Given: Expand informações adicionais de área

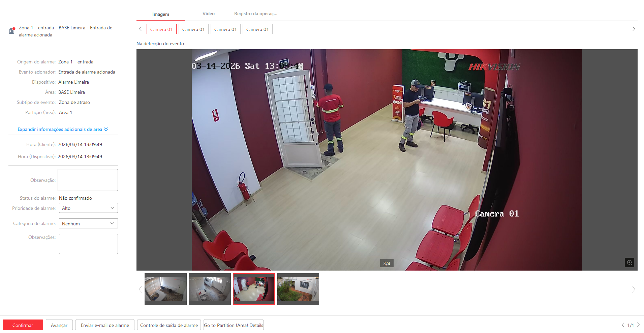Looking at the screenshot, I should pos(63,130).
